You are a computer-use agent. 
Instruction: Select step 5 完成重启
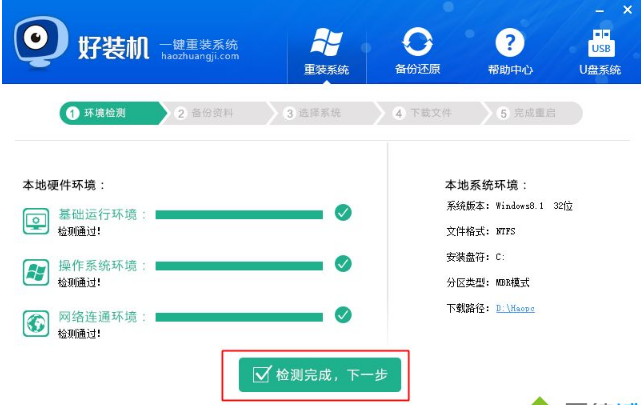point(533,113)
